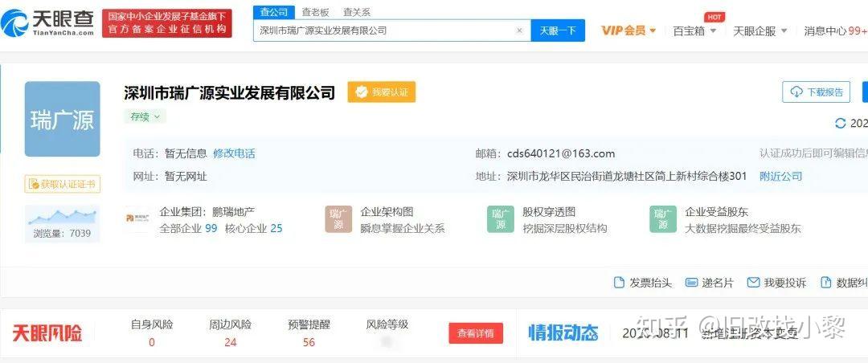Click the 挖掘深层股权结构 text
This screenshot has height=363, width=868.
pos(565,229)
